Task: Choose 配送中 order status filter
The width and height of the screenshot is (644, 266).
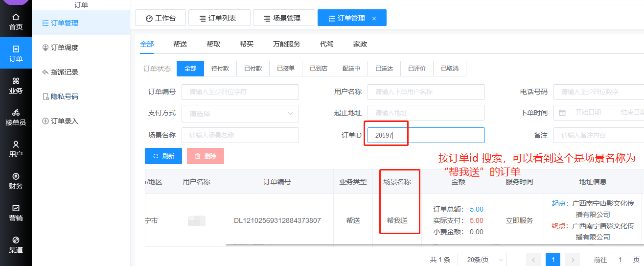Action: pyautogui.click(x=351, y=69)
